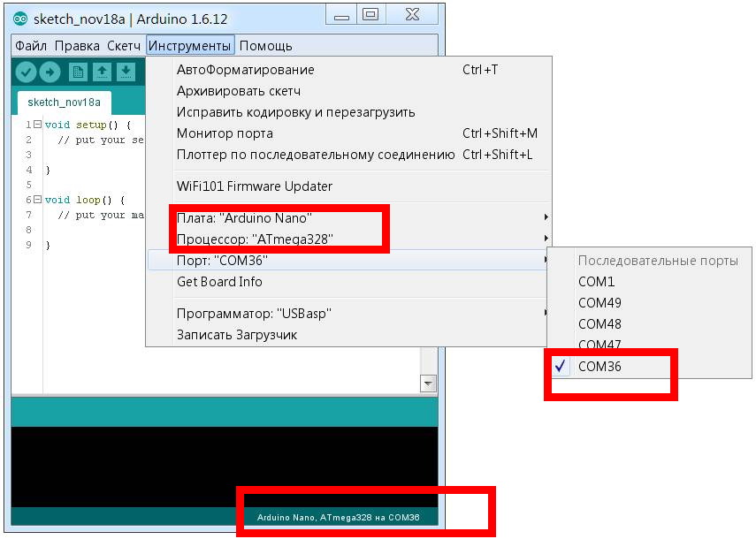Image resolution: width=756 pixels, height=539 pixels.
Task: Click the Verify checkmark toolbar icon
Action: point(26,72)
